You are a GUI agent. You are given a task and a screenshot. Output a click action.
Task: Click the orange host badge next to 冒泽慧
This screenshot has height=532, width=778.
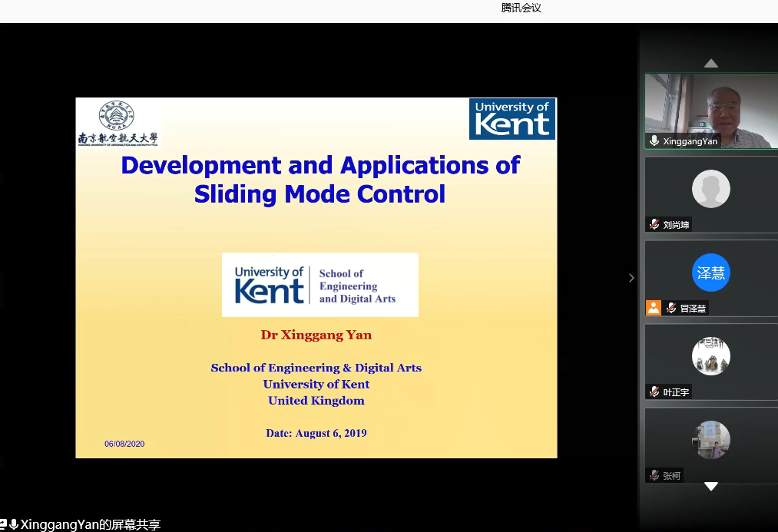(x=654, y=308)
